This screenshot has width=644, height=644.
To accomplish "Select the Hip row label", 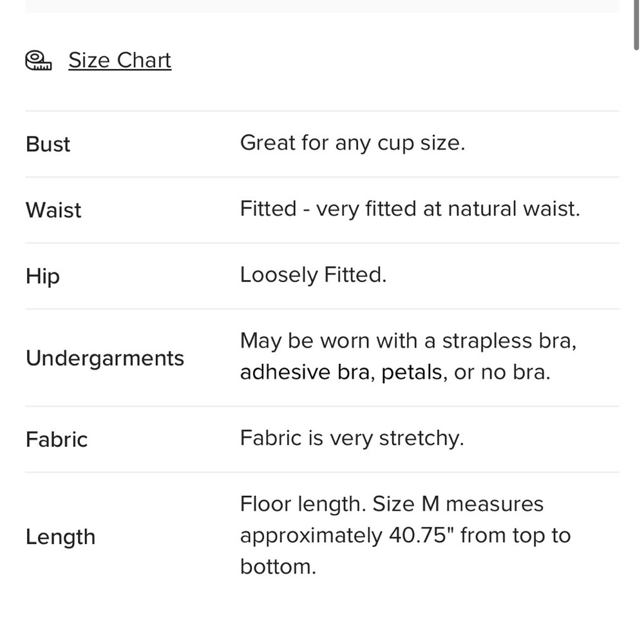I will [x=43, y=276].
